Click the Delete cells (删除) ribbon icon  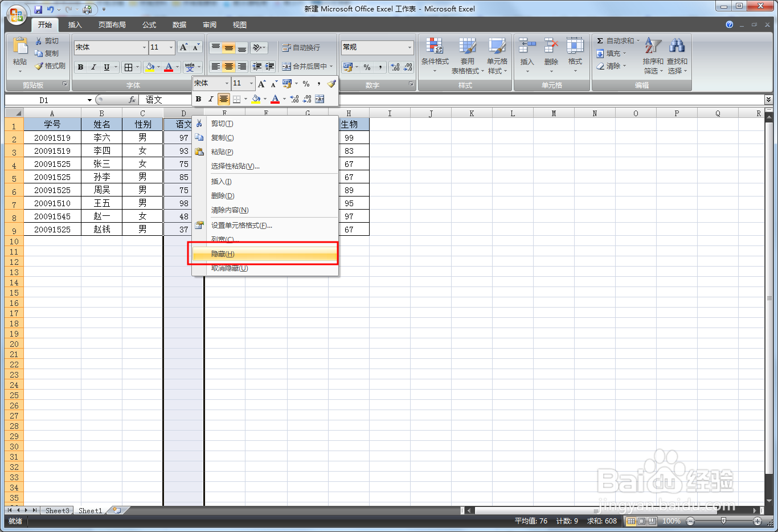(551, 46)
